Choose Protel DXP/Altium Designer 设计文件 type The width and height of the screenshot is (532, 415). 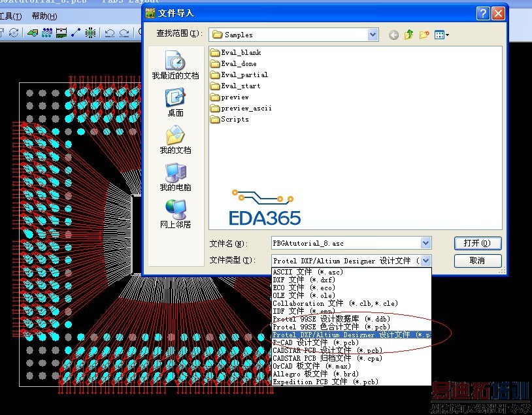pos(352,335)
